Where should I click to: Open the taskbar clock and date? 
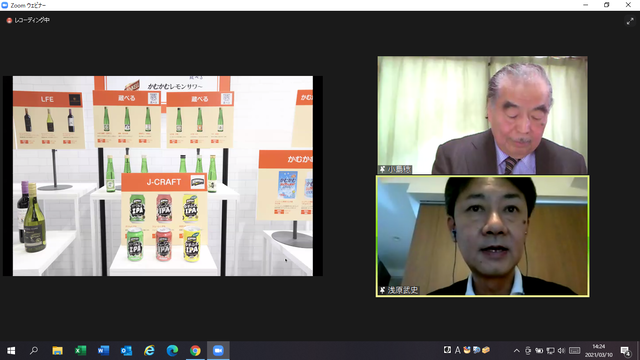click(599, 351)
